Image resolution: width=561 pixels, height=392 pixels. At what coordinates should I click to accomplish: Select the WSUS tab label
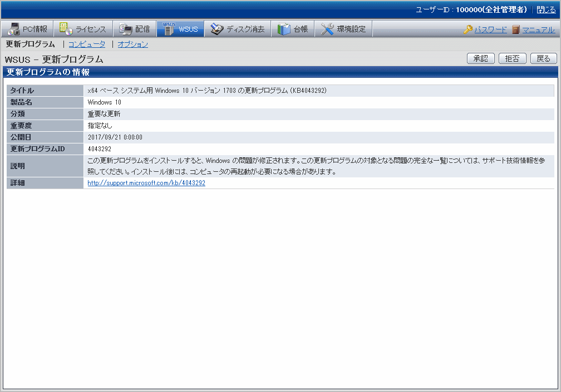coord(188,29)
